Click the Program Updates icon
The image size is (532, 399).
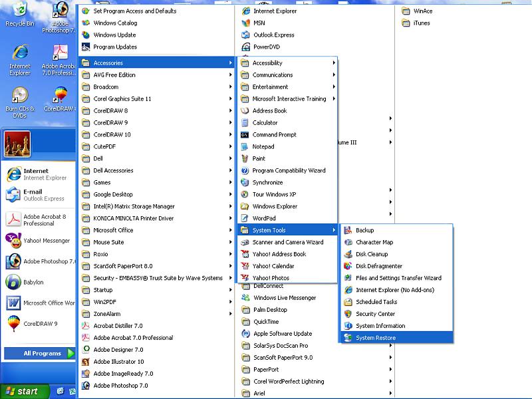pos(86,47)
